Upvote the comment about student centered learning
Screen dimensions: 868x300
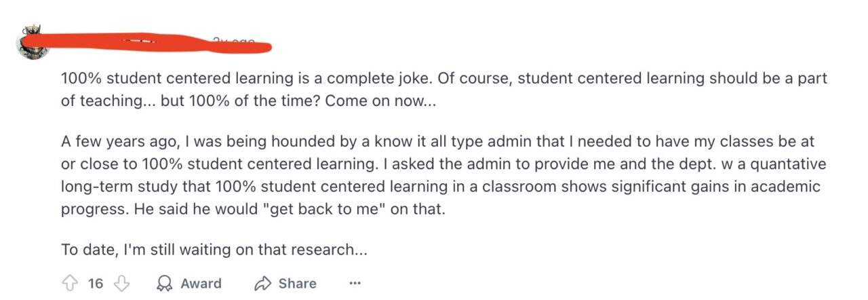[70, 283]
